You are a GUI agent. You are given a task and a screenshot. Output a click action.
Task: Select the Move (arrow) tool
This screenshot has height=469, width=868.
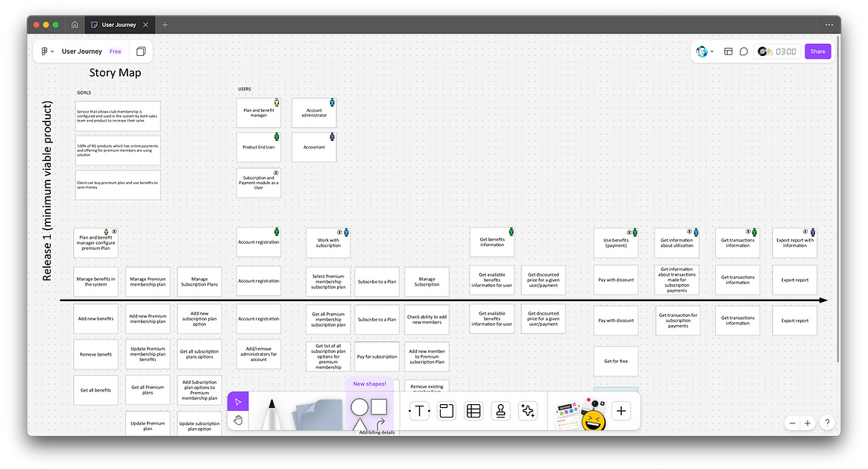pyautogui.click(x=238, y=401)
